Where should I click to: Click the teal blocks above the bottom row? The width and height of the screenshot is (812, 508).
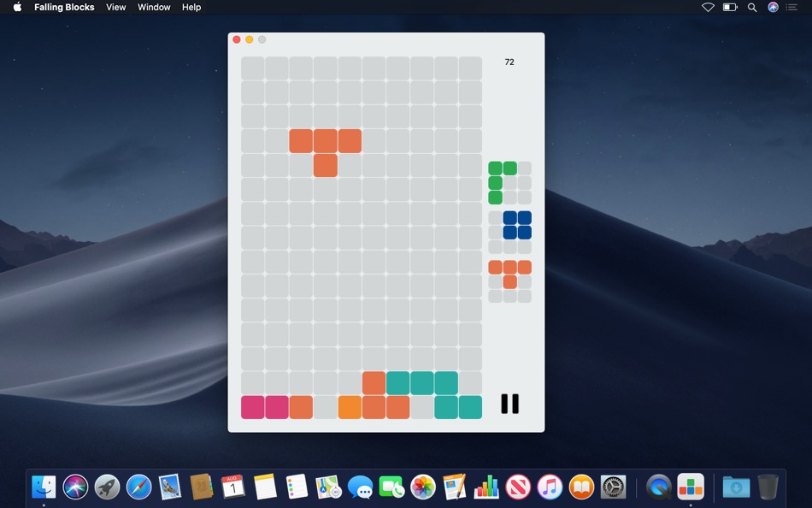click(422, 383)
